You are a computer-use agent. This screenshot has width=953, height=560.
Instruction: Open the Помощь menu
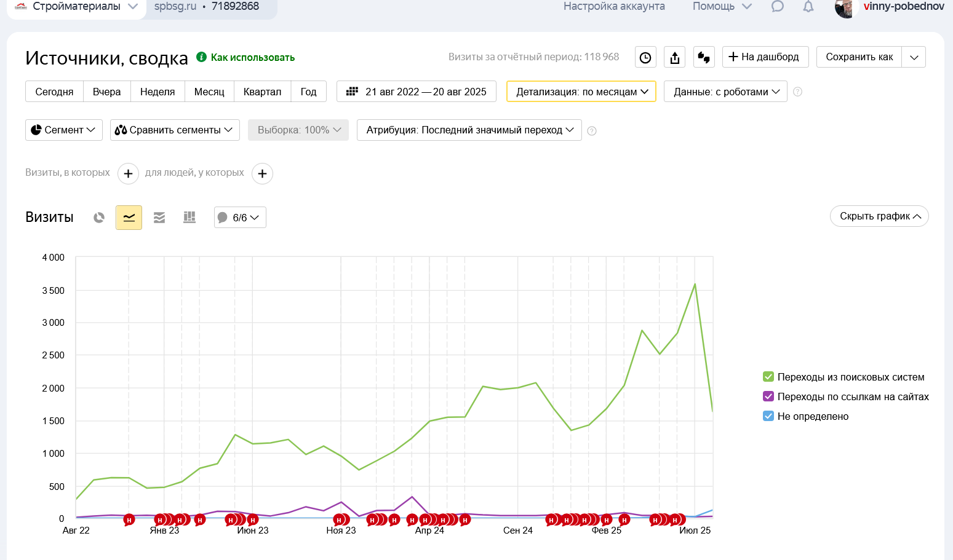pos(722,6)
